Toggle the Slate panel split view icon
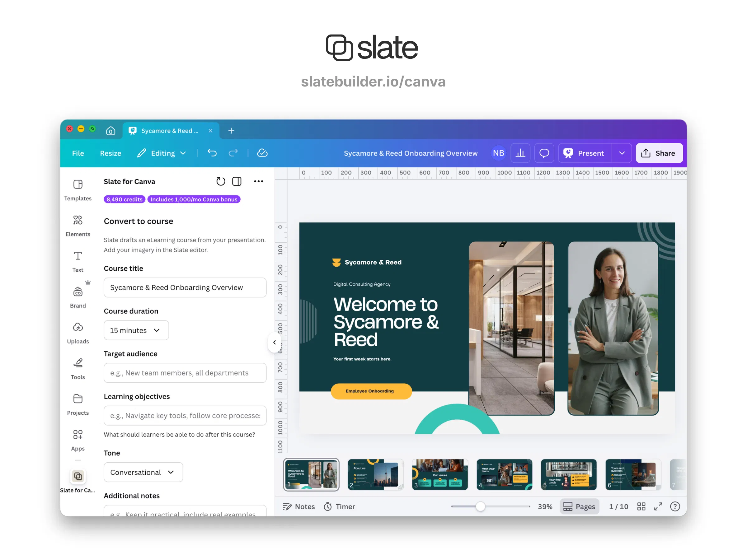 237,181
